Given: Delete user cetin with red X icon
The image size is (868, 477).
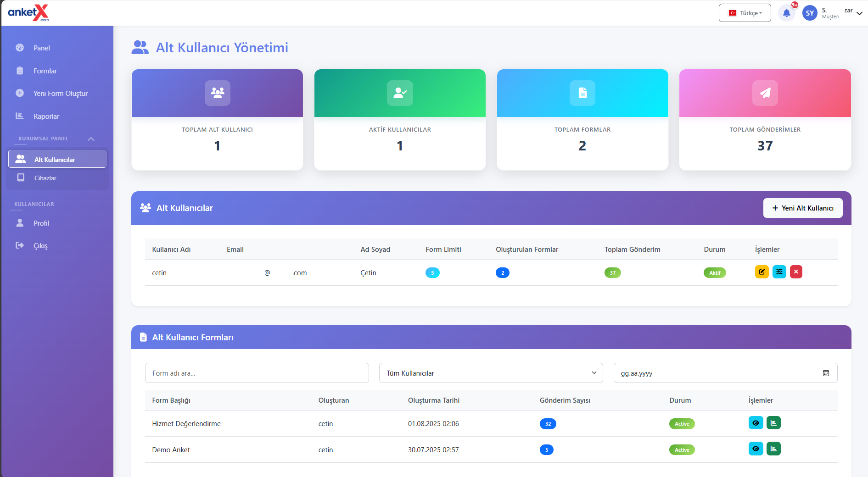Looking at the screenshot, I should pos(796,272).
